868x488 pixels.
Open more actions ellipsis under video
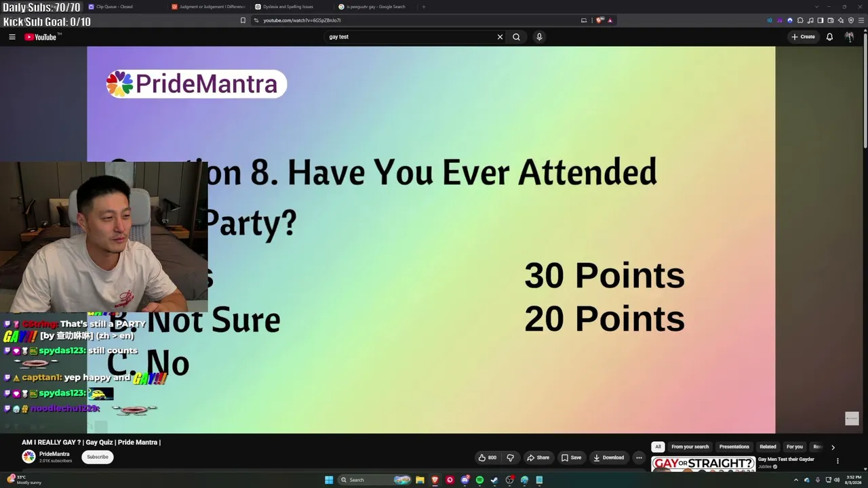(x=639, y=457)
